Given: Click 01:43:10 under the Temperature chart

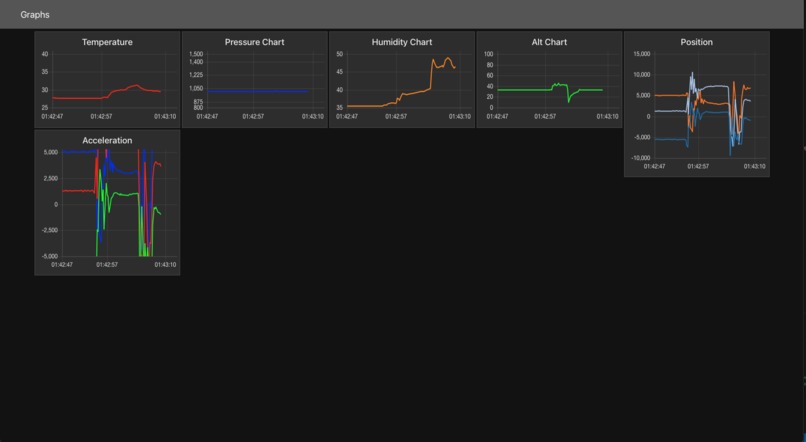Looking at the screenshot, I should click(165, 117).
